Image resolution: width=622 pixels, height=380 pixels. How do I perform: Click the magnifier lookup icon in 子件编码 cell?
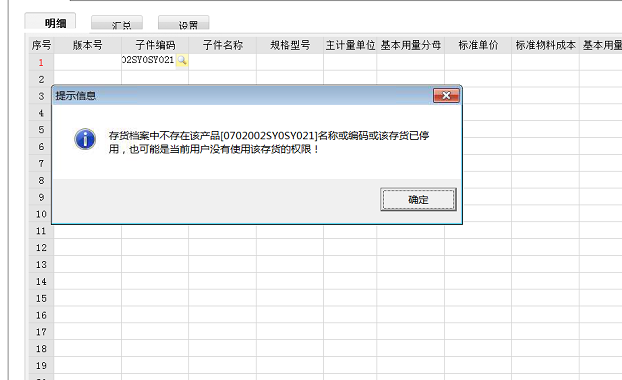[x=182, y=60]
